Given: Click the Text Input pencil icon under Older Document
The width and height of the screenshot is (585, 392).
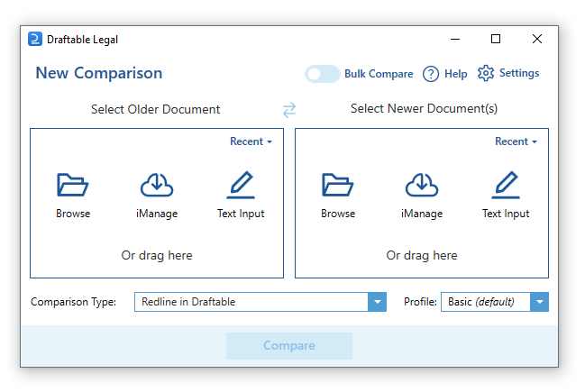Looking at the screenshot, I should tap(241, 185).
